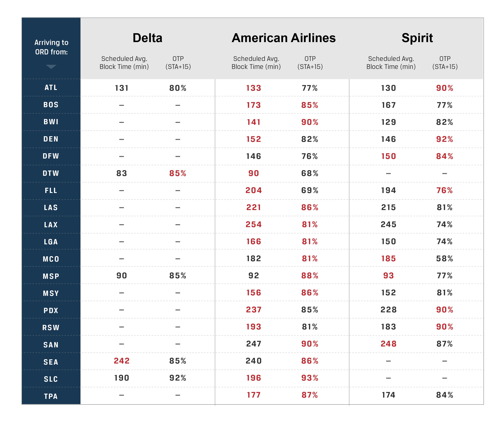The width and height of the screenshot is (504, 423).
Task: Click Spirit's 58% OTP for MCO
Action: [445, 258]
